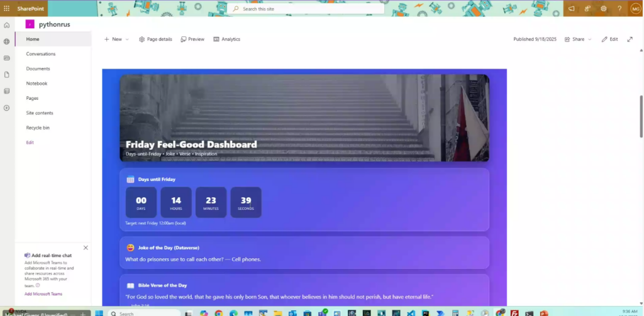Open the Windows Start button

[99, 313]
